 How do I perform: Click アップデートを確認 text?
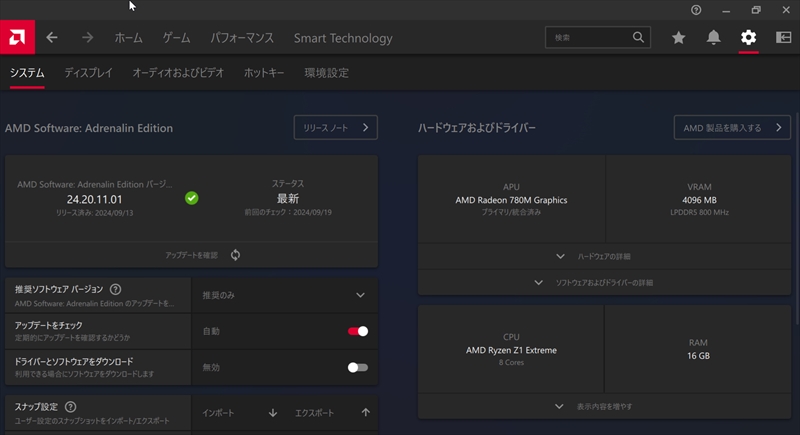click(191, 255)
